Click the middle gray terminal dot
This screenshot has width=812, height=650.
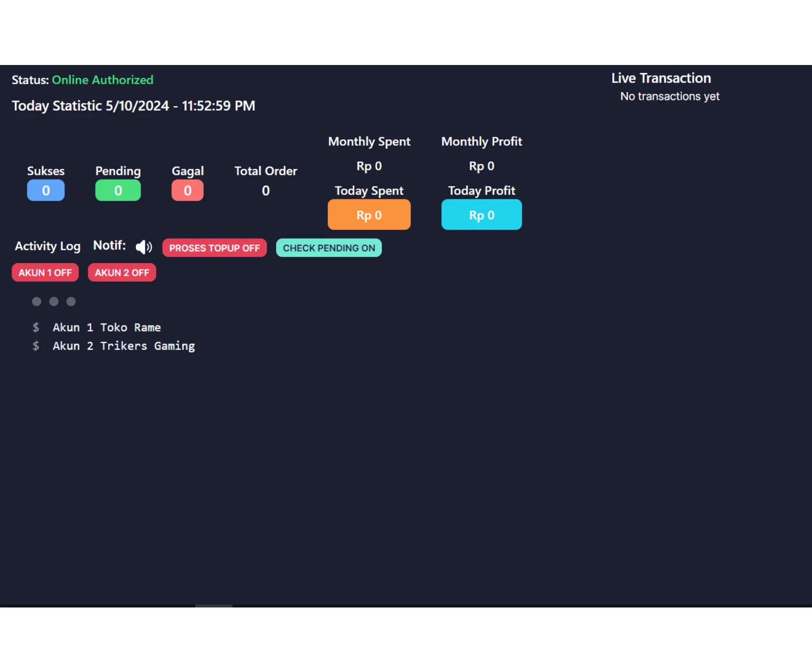tap(54, 301)
